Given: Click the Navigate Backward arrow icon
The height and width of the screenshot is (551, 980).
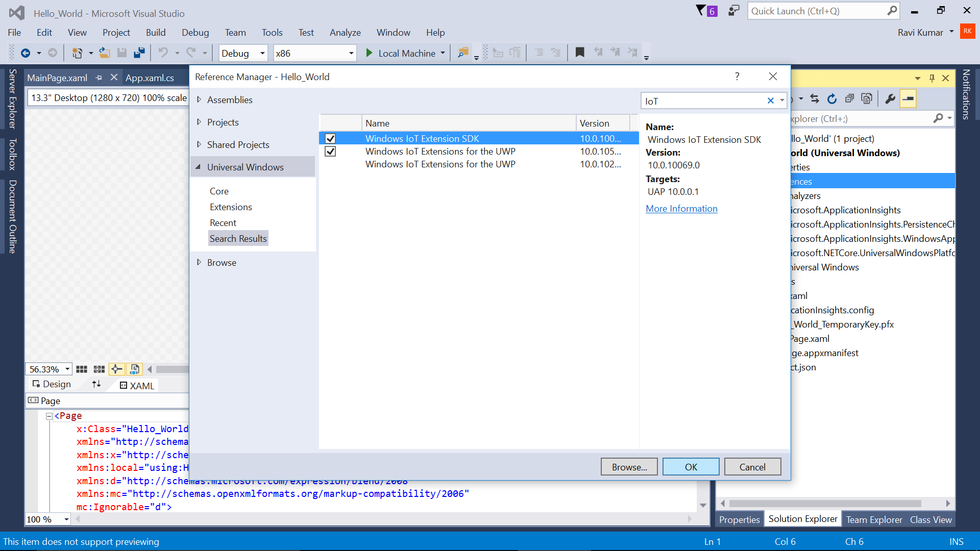Looking at the screenshot, I should (x=25, y=53).
